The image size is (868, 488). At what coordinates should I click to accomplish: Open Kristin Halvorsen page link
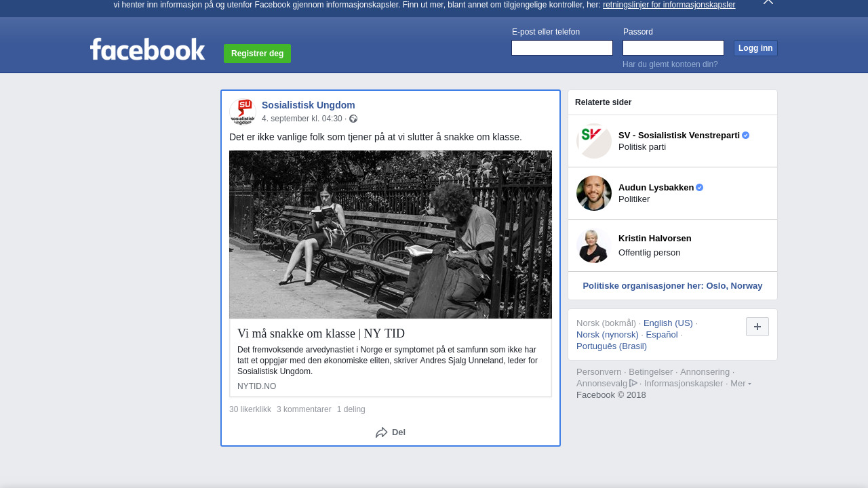coord(655,239)
